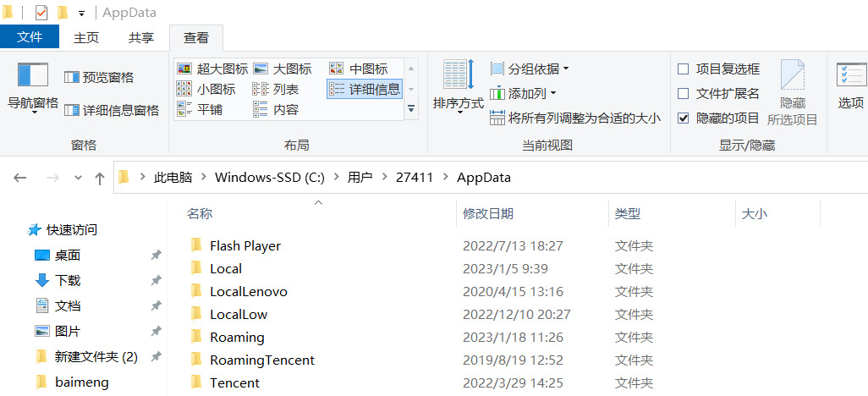Switch layout to 小图标
This screenshot has width=868, height=396.
(206, 89)
